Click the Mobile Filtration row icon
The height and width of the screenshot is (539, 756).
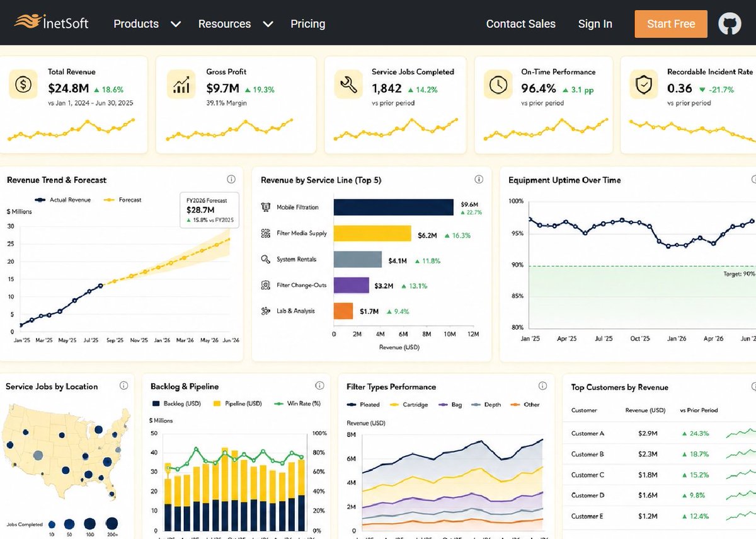click(x=265, y=207)
